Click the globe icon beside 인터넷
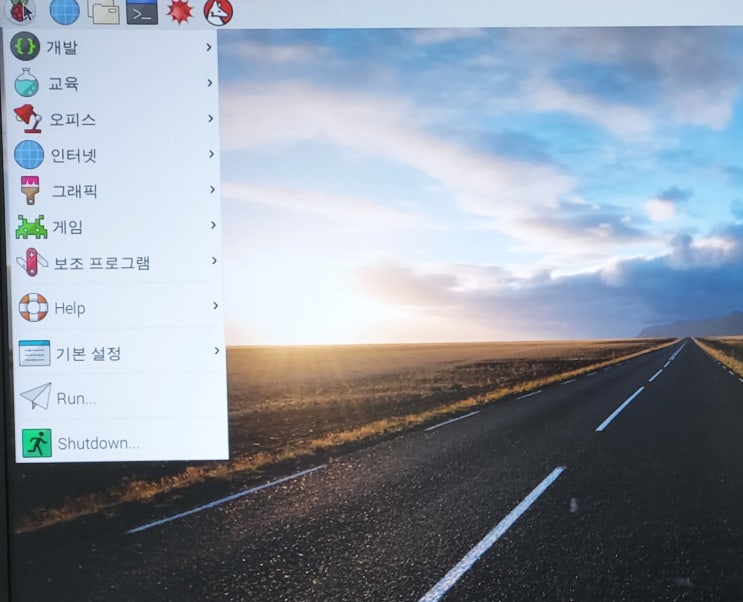743x602 pixels. pyautogui.click(x=28, y=155)
